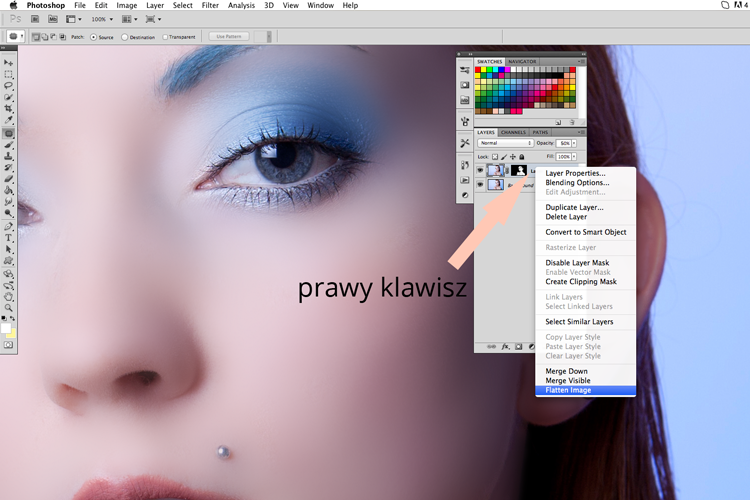The width and height of the screenshot is (750, 500).
Task: Select the Type tool
Action: [x=8, y=238]
